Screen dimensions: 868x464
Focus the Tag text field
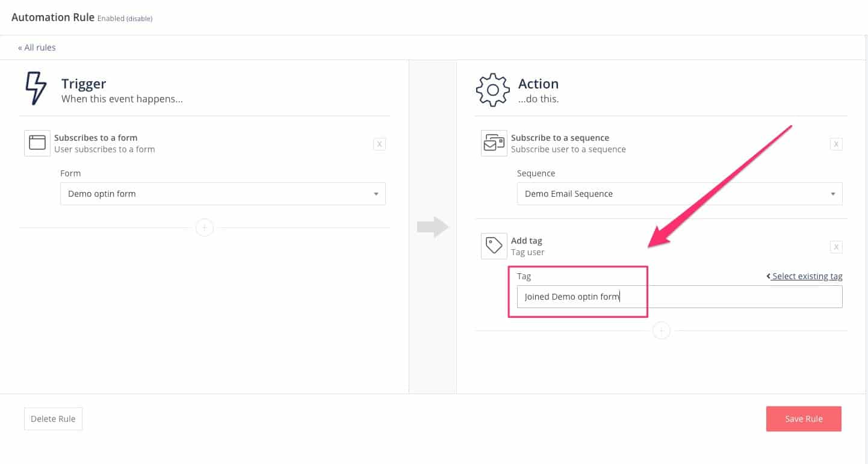pyautogui.click(x=679, y=297)
